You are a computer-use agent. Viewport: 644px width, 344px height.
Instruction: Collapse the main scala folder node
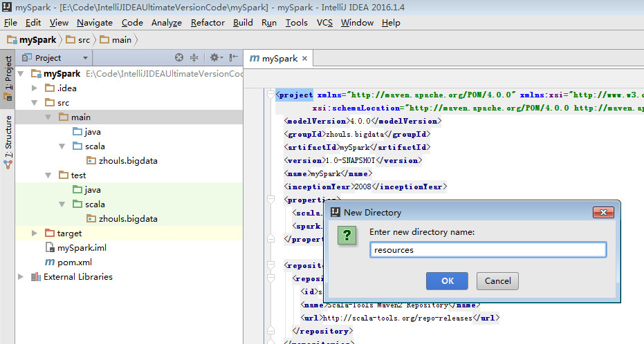62,146
